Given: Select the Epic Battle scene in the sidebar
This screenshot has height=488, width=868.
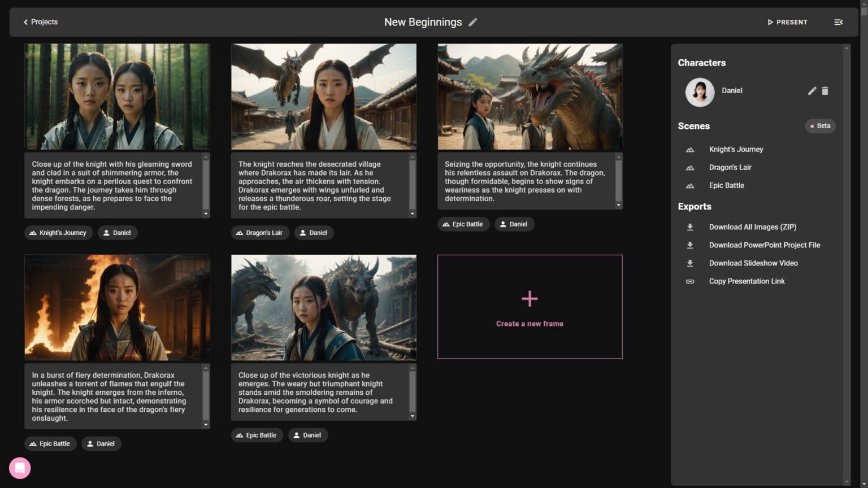Looking at the screenshot, I should tap(726, 185).
